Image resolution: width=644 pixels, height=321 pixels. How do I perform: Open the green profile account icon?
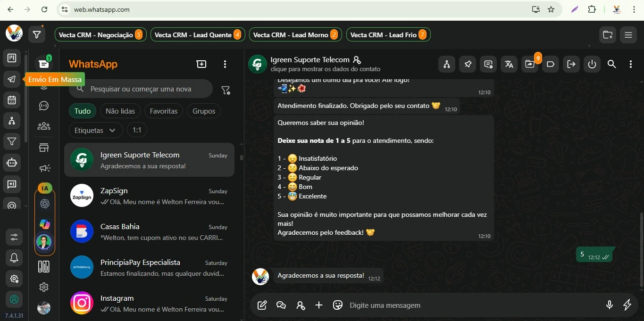[14, 299]
